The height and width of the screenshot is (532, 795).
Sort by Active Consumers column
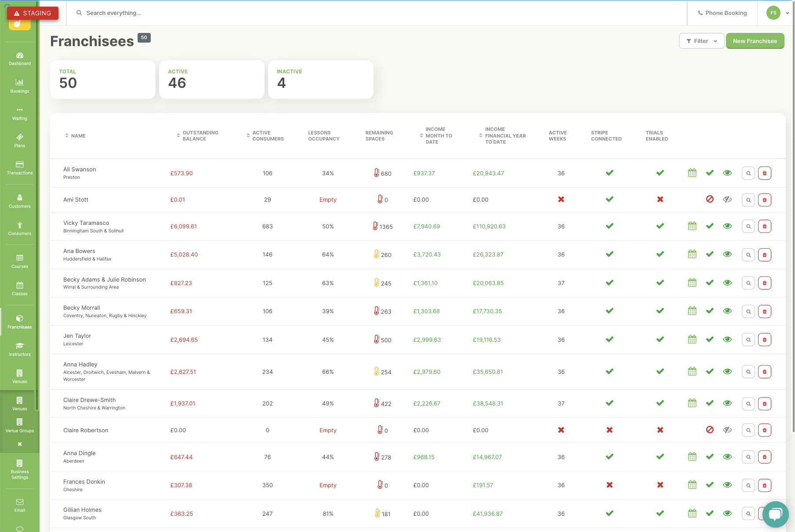pyautogui.click(x=265, y=136)
